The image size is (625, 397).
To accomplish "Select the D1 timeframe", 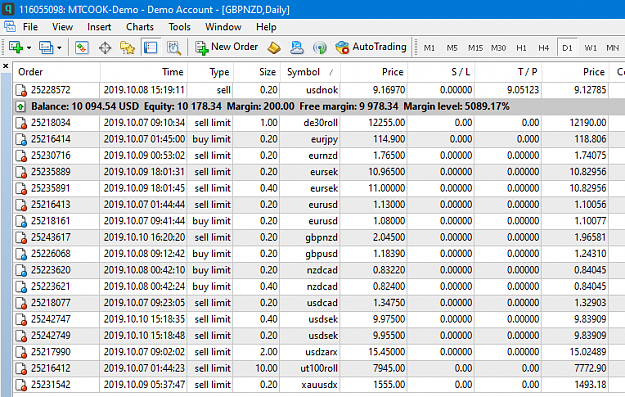I will pyautogui.click(x=567, y=48).
